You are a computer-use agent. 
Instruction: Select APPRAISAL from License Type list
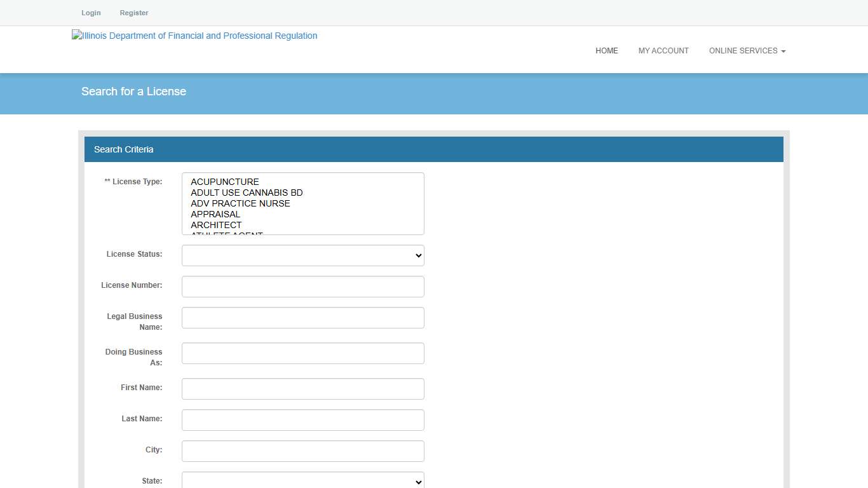215,214
